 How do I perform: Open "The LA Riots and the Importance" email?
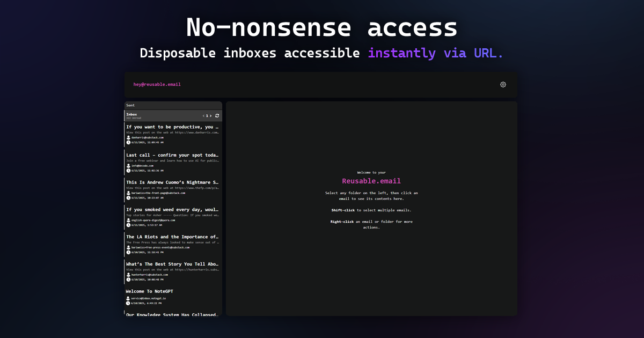click(x=173, y=245)
